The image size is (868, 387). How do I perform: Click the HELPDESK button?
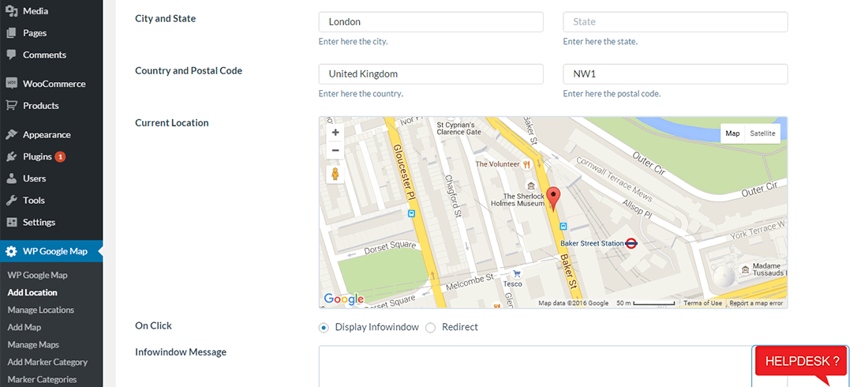tap(801, 362)
